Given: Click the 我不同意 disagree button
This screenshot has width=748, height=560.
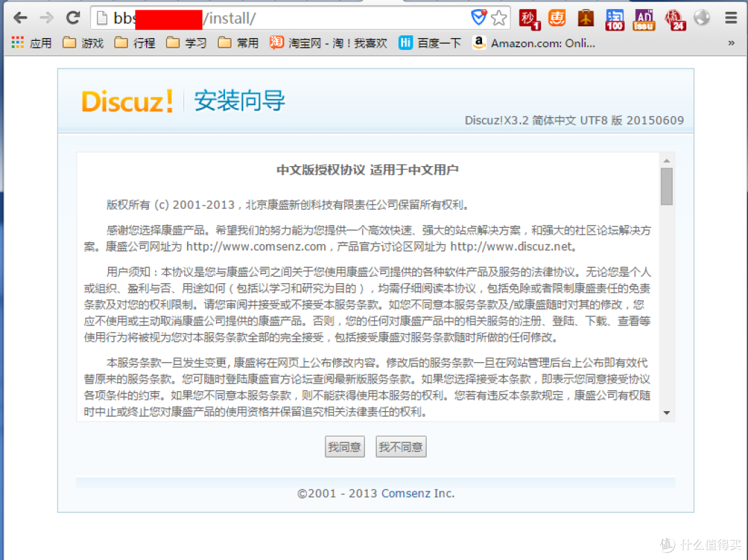Looking at the screenshot, I should tap(401, 446).
